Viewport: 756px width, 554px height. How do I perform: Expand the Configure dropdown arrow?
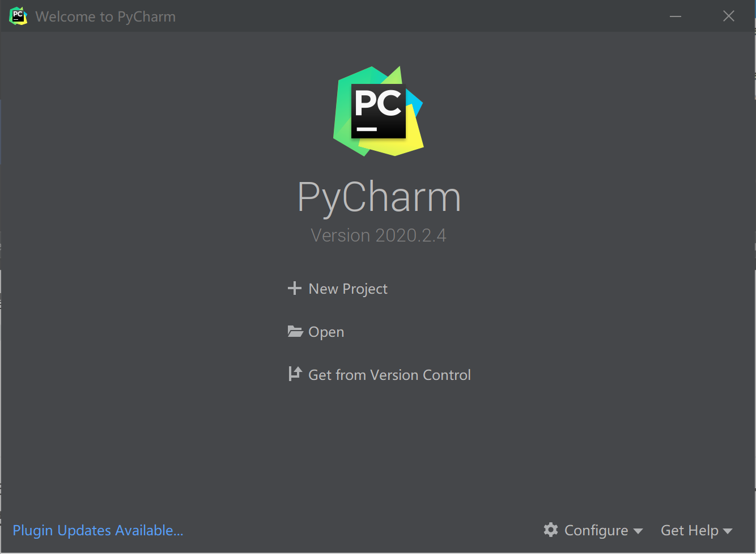tap(638, 531)
